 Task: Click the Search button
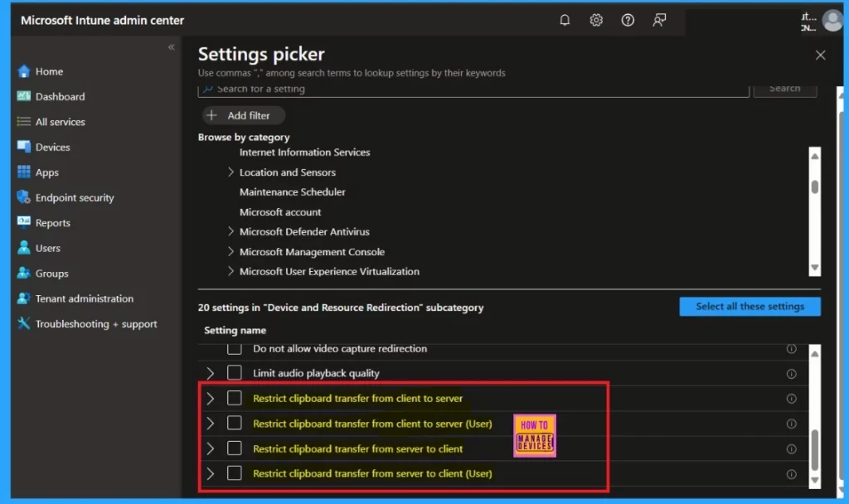785,90
